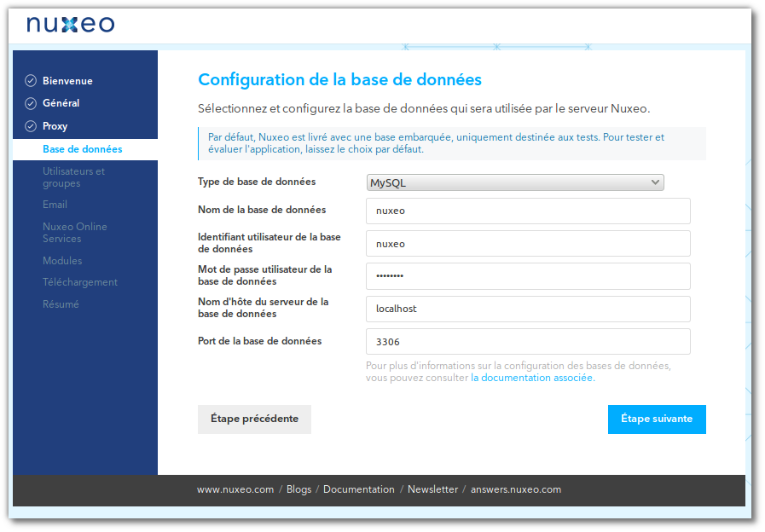The height and width of the screenshot is (532, 765).
Task: Open the Bienvenue step in the sidebar
Action: (x=67, y=80)
